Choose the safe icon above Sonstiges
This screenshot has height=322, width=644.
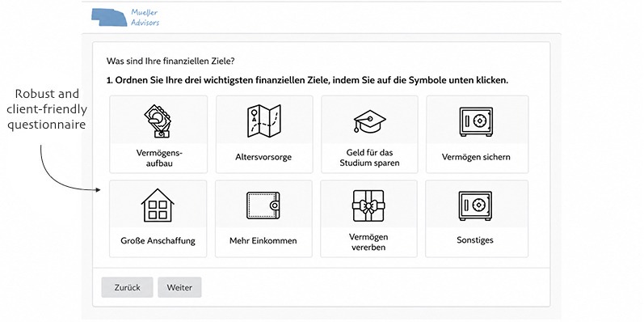(475, 205)
